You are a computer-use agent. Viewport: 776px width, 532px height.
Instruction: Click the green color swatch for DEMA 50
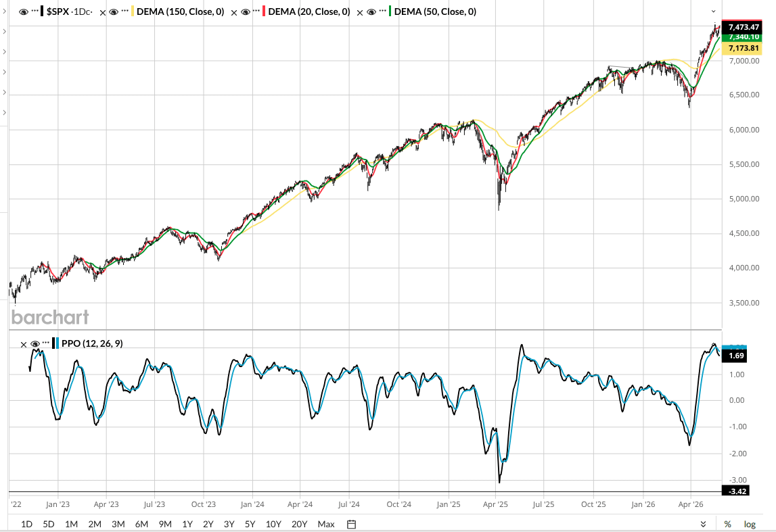tap(390, 11)
